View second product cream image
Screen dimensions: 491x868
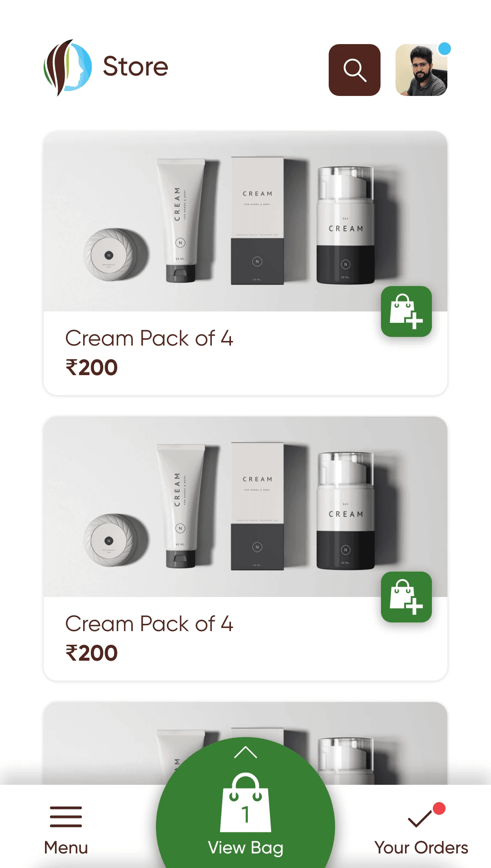[x=245, y=507]
